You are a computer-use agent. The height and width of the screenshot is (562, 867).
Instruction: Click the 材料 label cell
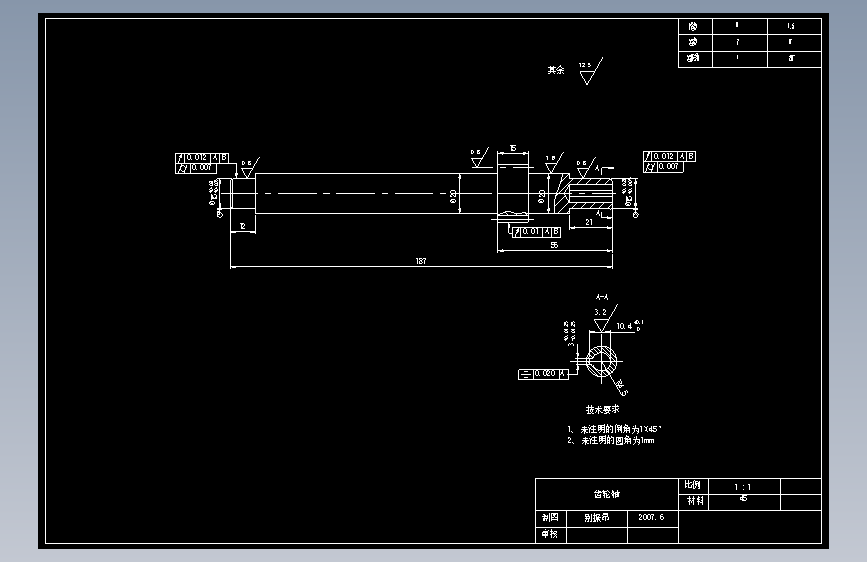click(x=695, y=501)
